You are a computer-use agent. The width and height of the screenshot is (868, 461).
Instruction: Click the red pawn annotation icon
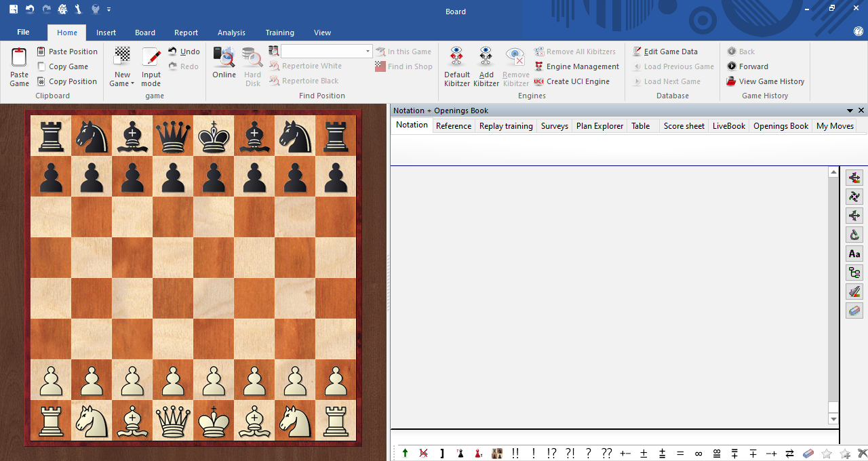coord(479,454)
